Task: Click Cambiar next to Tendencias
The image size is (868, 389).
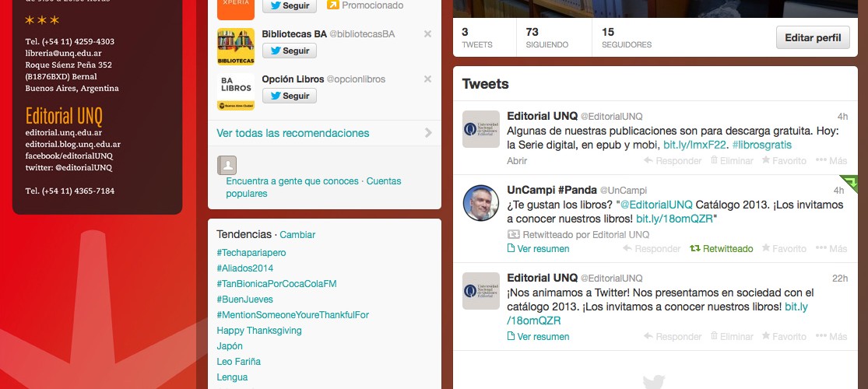Action: [297, 235]
